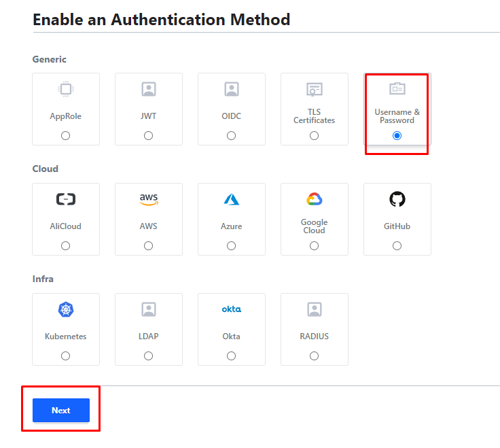
Task: Click the Kubernetes wheel icon
Action: tap(66, 309)
